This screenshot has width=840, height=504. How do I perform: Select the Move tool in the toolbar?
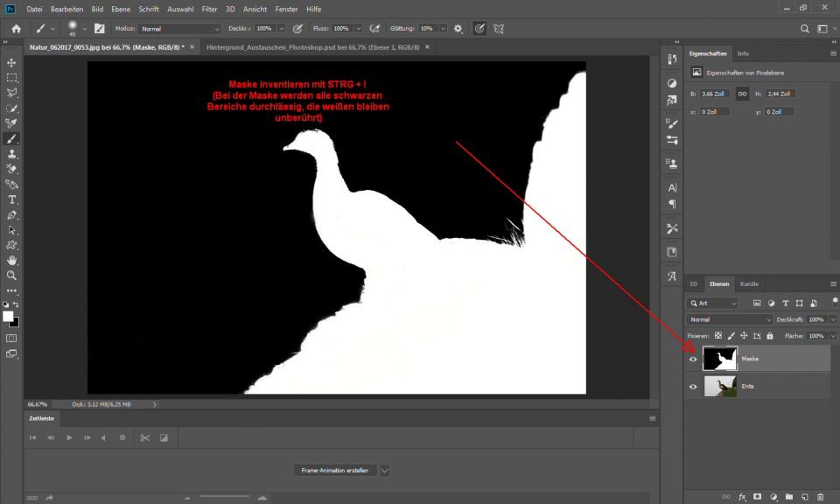(x=11, y=63)
